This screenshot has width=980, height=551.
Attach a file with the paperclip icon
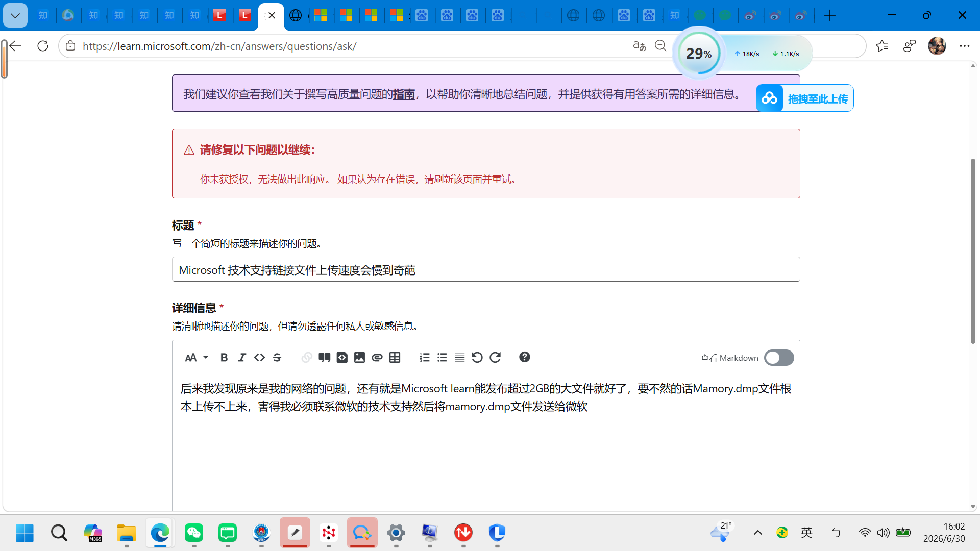pyautogui.click(x=377, y=358)
